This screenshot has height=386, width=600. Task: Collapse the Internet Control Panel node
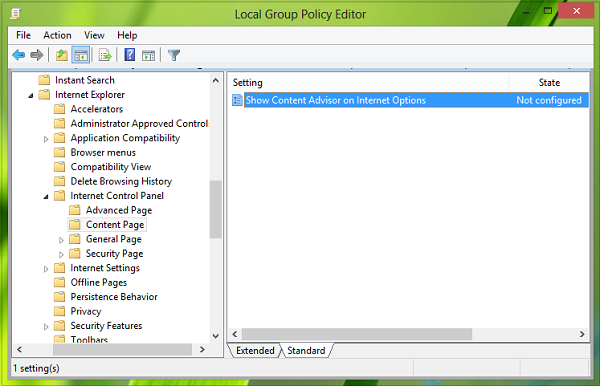tap(46, 196)
